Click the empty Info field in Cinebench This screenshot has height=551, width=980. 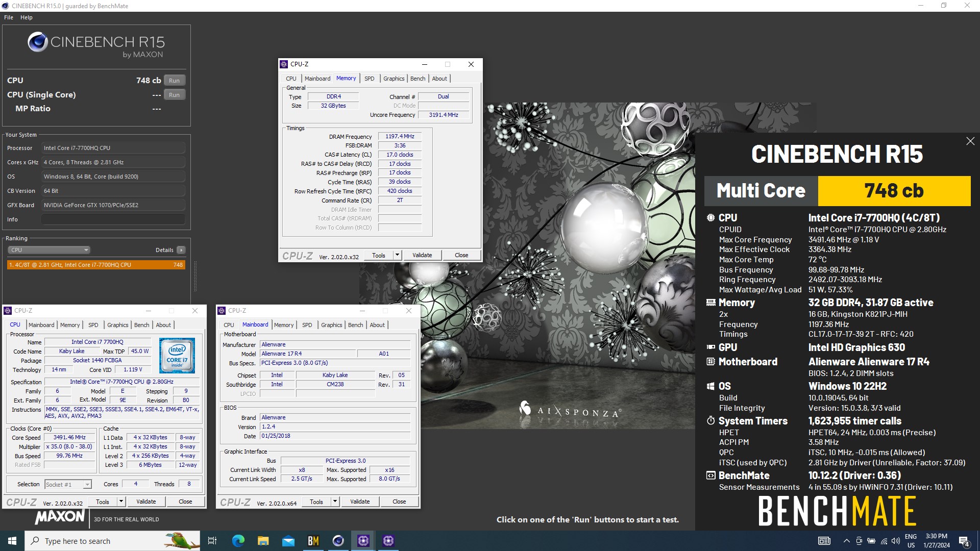[113, 219]
